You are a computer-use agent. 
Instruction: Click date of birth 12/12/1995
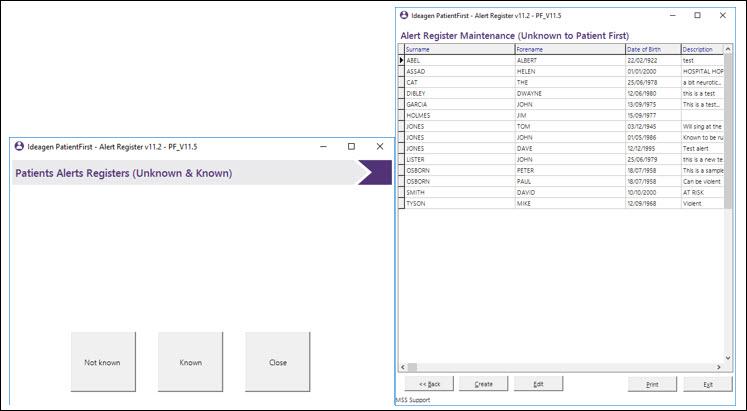pyautogui.click(x=653, y=149)
